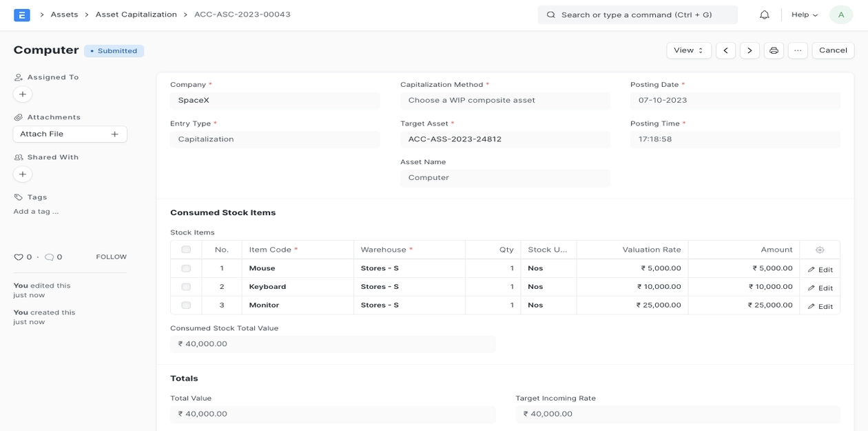868x431 pixels.
Task: Click the ERPNext home logo icon
Action: click(22, 14)
